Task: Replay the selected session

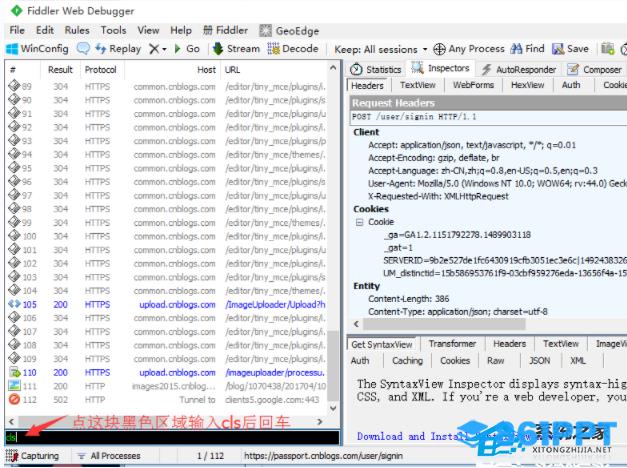Action: [x=118, y=49]
